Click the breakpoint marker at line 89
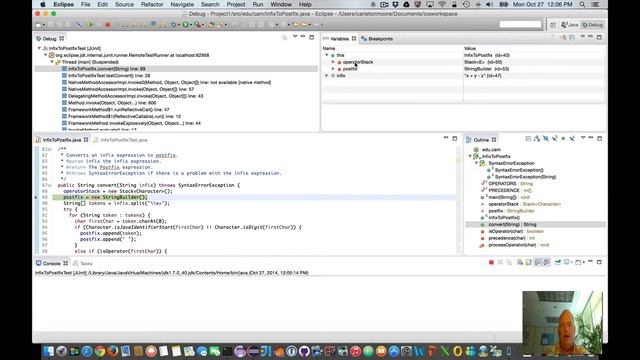640x360 pixels. coord(36,197)
